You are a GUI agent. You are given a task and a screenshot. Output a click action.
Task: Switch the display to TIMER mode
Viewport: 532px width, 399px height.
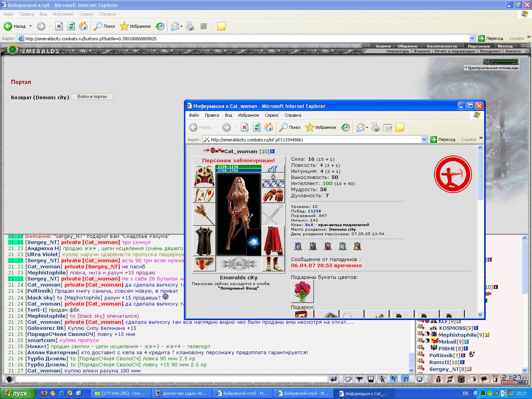[521, 382]
